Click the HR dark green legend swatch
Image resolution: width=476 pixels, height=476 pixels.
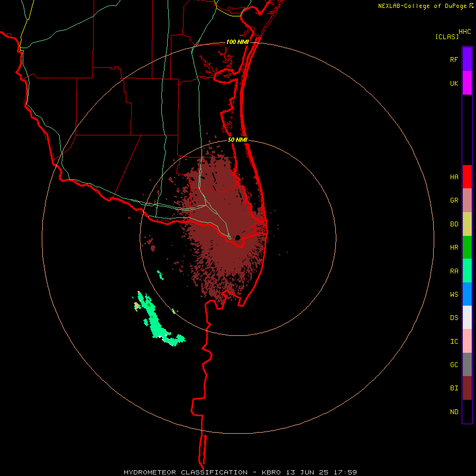[x=467, y=247]
